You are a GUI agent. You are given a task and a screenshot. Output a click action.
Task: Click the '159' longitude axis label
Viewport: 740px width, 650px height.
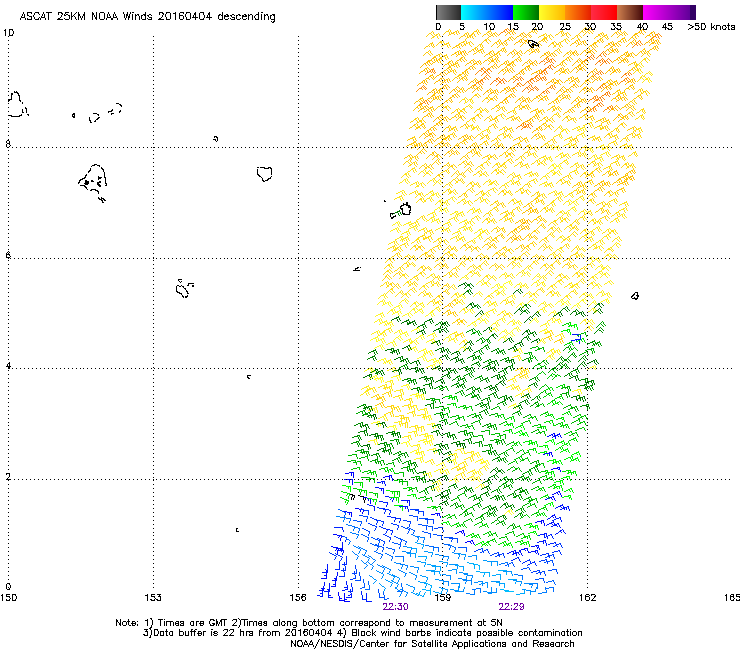(x=442, y=598)
